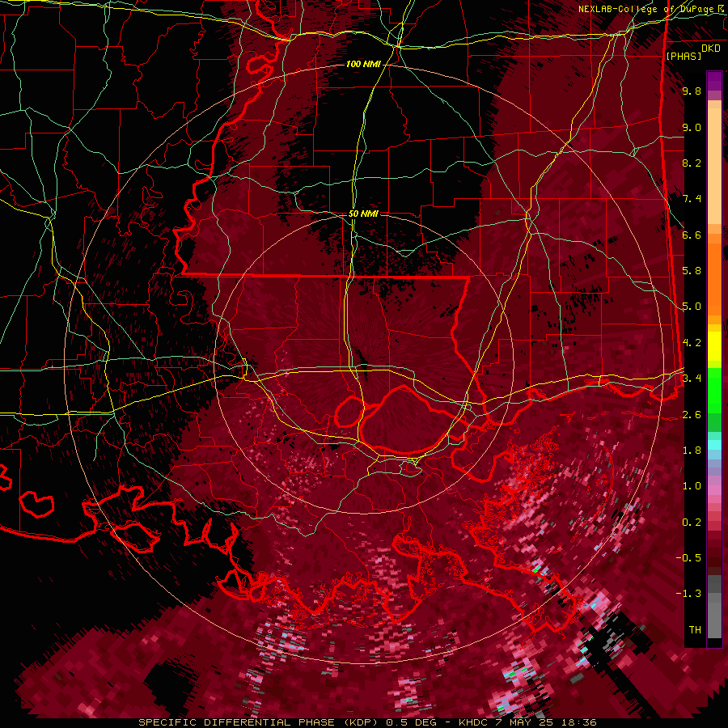Click the purple swatch at the legend top

coord(714,81)
